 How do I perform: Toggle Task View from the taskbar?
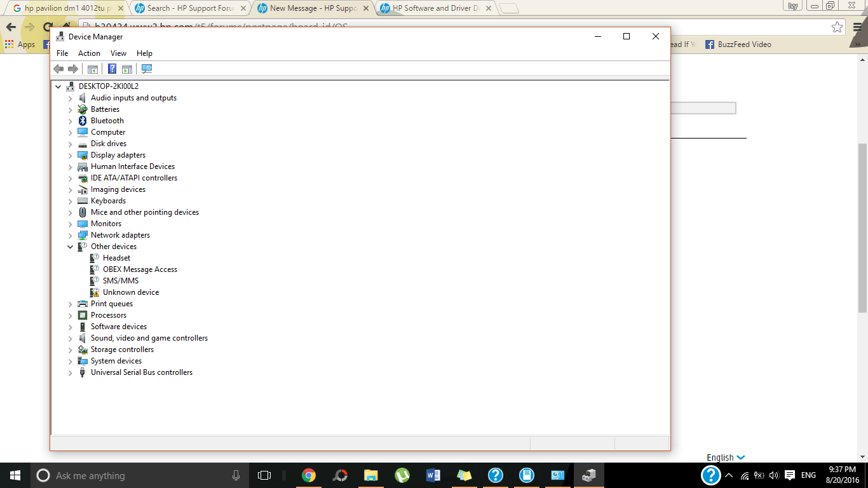click(x=264, y=475)
